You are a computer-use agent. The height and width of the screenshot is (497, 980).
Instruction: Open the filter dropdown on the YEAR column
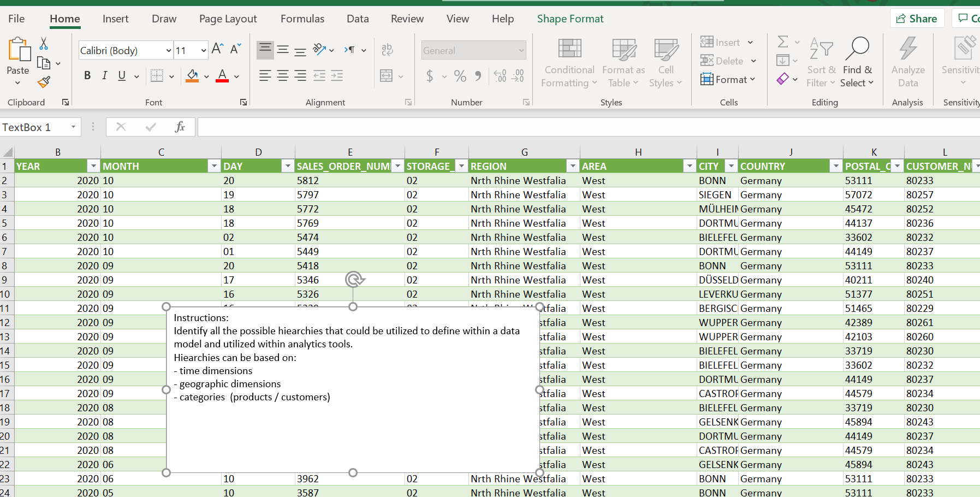coord(93,165)
